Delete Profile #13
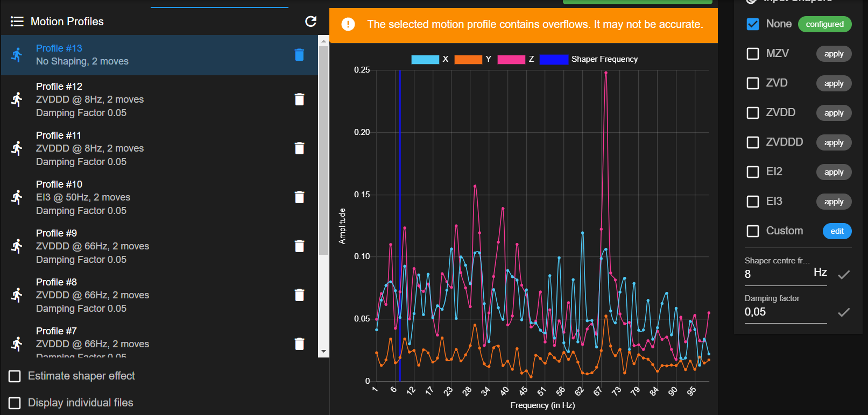This screenshot has width=868, height=415. click(x=300, y=54)
